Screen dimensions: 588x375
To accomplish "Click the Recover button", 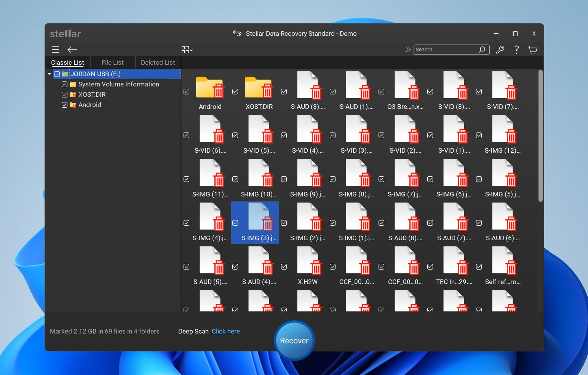I will [294, 340].
